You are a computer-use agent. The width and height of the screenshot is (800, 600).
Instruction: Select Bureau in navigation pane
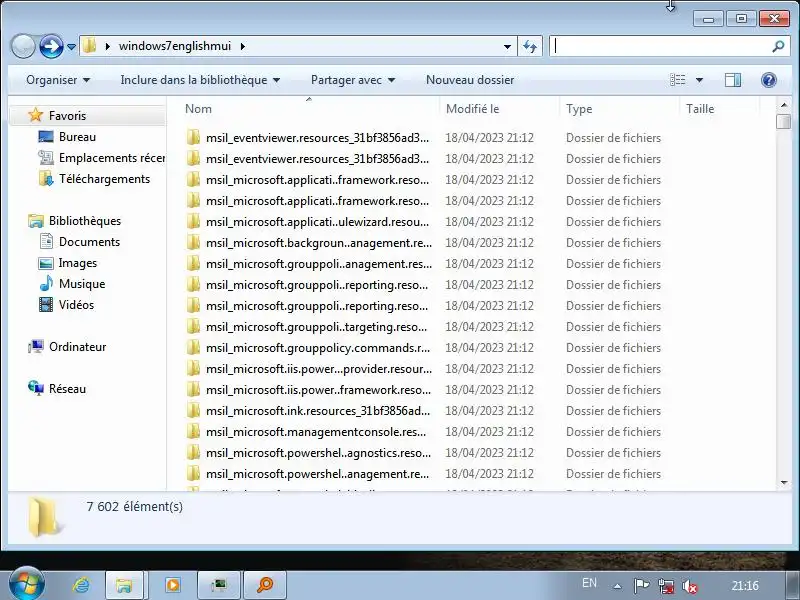pos(77,137)
